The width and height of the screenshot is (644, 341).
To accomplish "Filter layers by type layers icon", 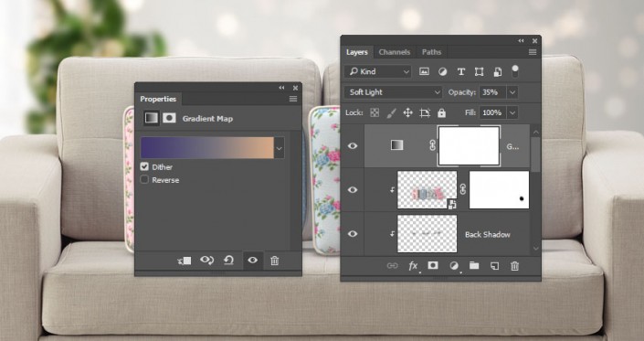I will pos(460,71).
